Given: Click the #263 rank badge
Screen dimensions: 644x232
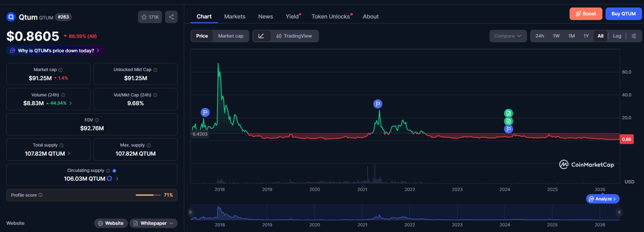Looking at the screenshot, I should [63, 17].
